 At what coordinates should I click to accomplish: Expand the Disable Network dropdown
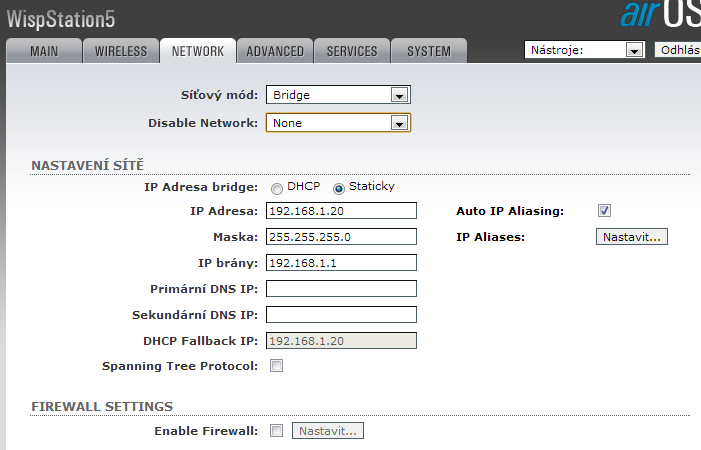coord(338,123)
